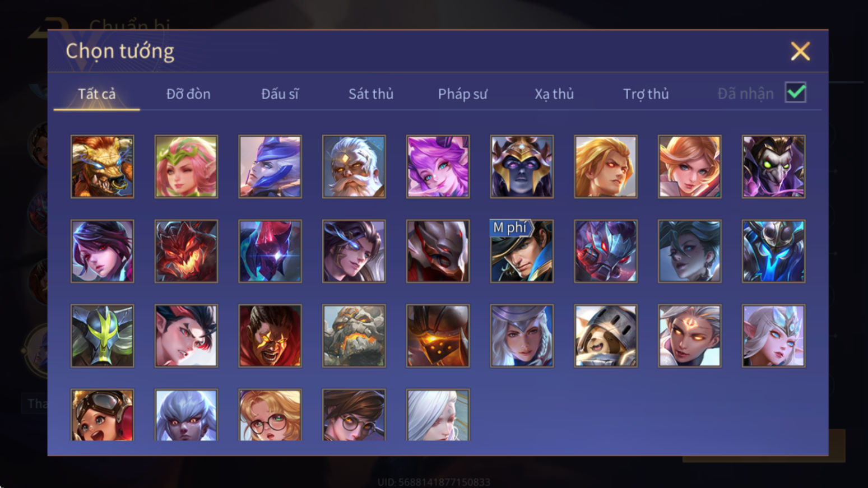The image size is (868, 488).
Task: Choose the blonde girl with round glasses
Action: coord(270,415)
